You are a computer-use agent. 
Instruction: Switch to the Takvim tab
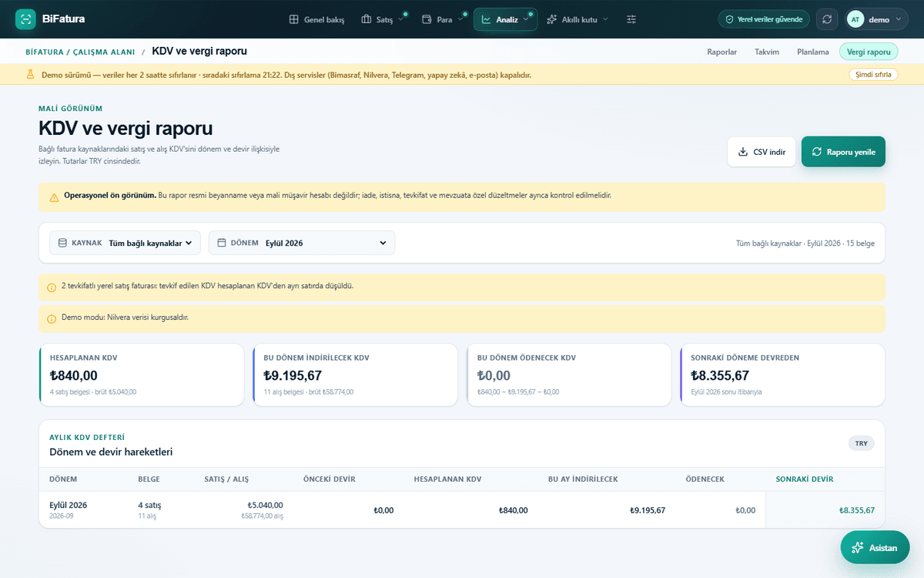point(767,52)
